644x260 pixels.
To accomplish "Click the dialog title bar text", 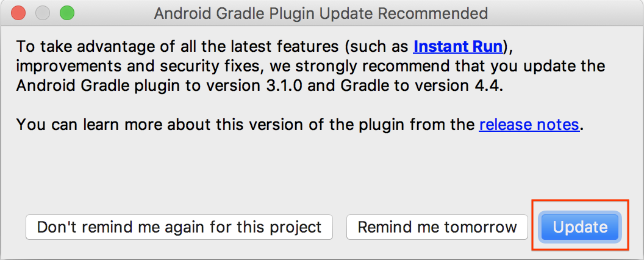I will (321, 13).
